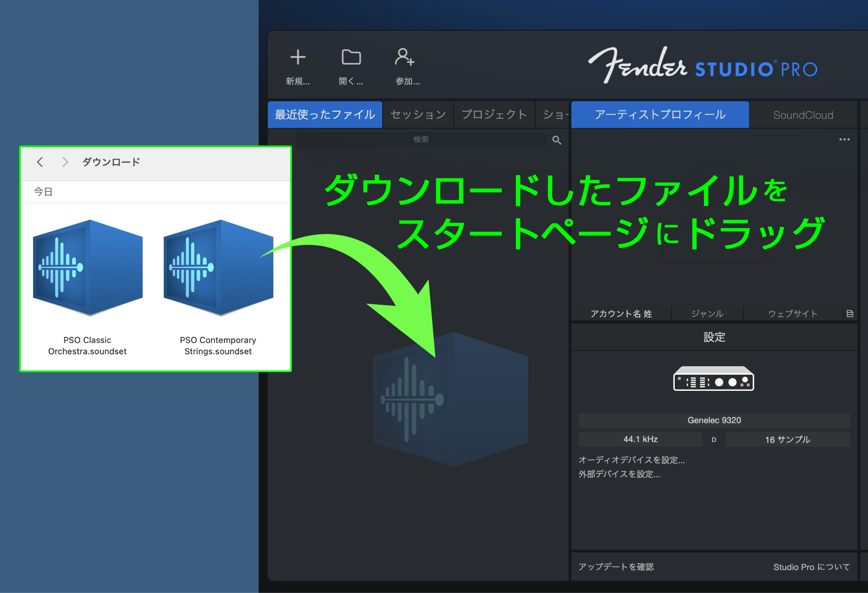Open a file with the folder icon
This screenshot has width=868, height=593.
[351, 57]
